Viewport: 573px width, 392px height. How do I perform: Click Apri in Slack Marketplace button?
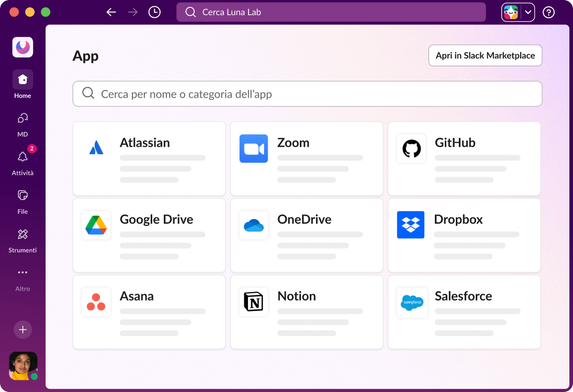pos(485,55)
